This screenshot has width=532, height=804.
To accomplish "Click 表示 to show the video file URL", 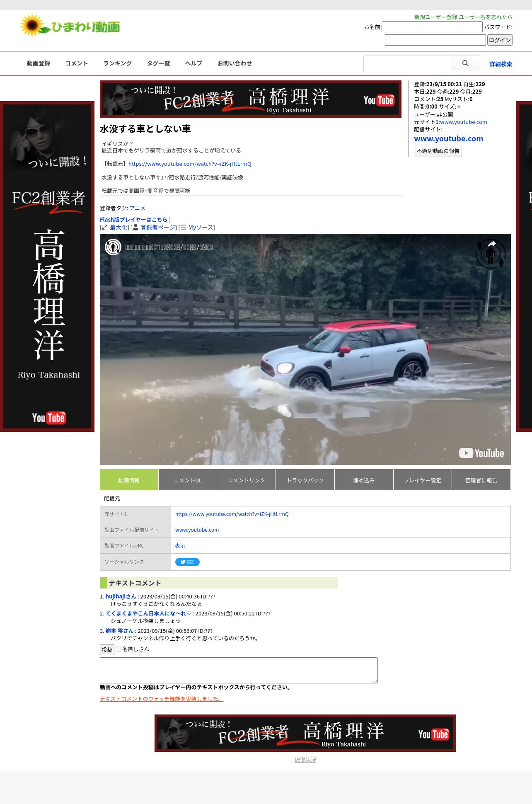I will tap(180, 545).
